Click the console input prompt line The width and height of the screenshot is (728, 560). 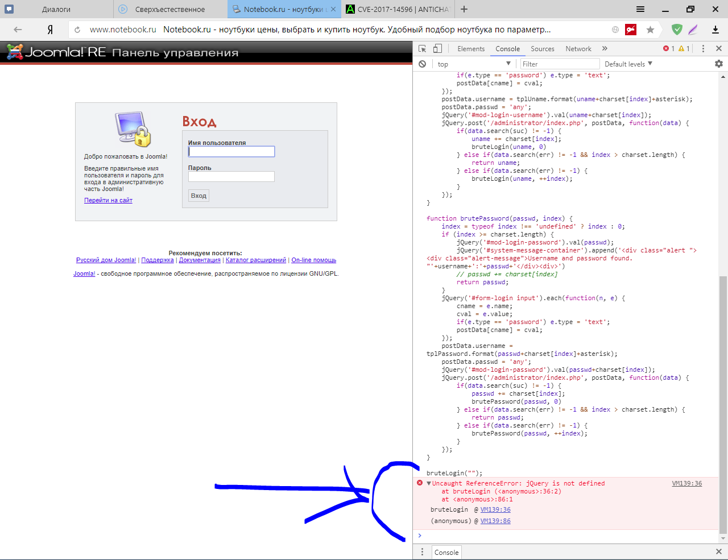coord(569,536)
